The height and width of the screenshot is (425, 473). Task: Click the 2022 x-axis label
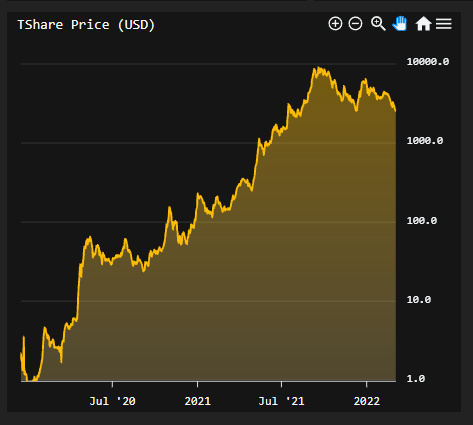coord(367,401)
